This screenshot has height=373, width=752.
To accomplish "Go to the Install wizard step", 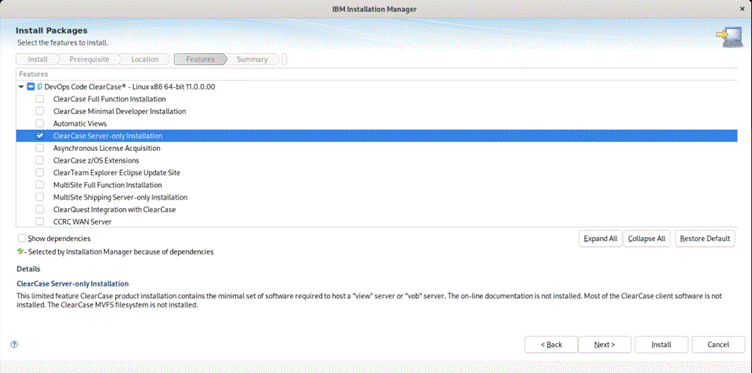I will coord(37,59).
